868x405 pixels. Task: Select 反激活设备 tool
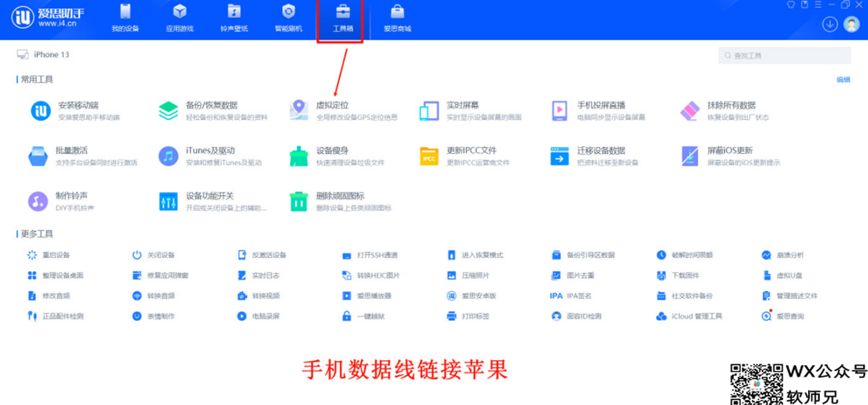pos(262,255)
